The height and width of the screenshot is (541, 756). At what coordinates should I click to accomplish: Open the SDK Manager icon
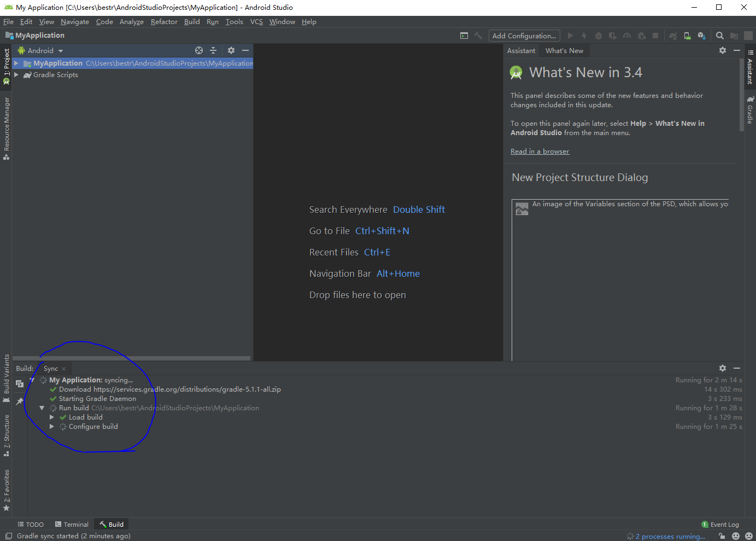click(x=701, y=36)
